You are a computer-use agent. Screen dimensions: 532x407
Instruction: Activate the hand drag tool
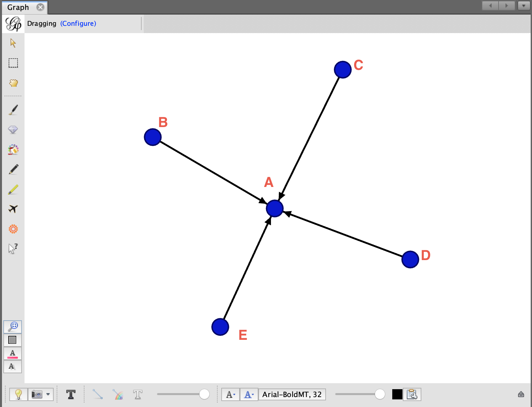tap(13, 83)
